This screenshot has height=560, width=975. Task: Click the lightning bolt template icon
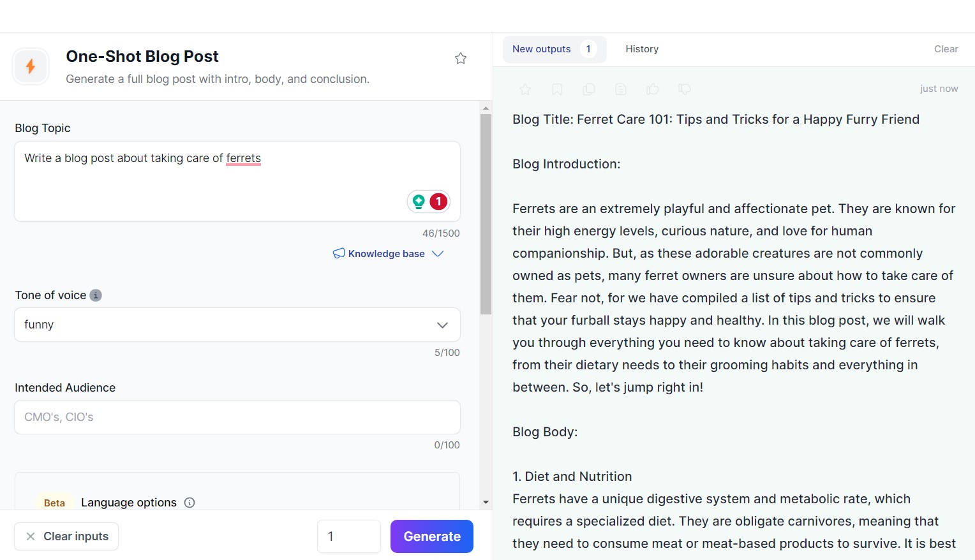pyautogui.click(x=31, y=66)
